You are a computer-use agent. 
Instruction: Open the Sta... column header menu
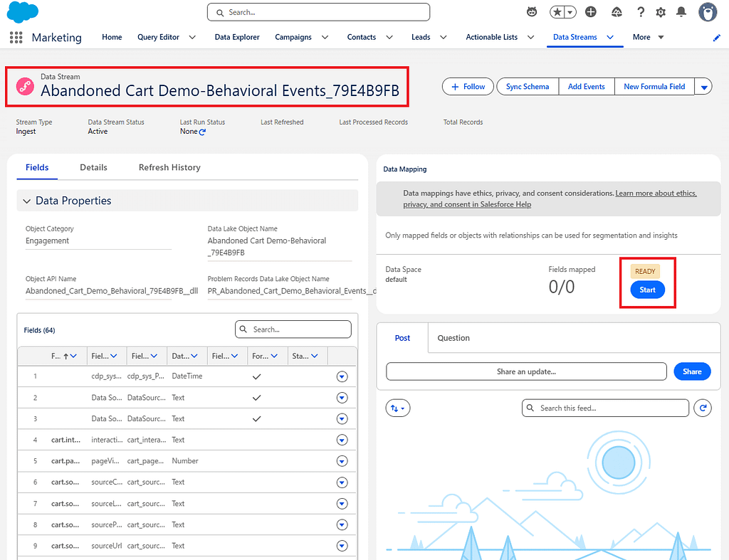coord(315,356)
